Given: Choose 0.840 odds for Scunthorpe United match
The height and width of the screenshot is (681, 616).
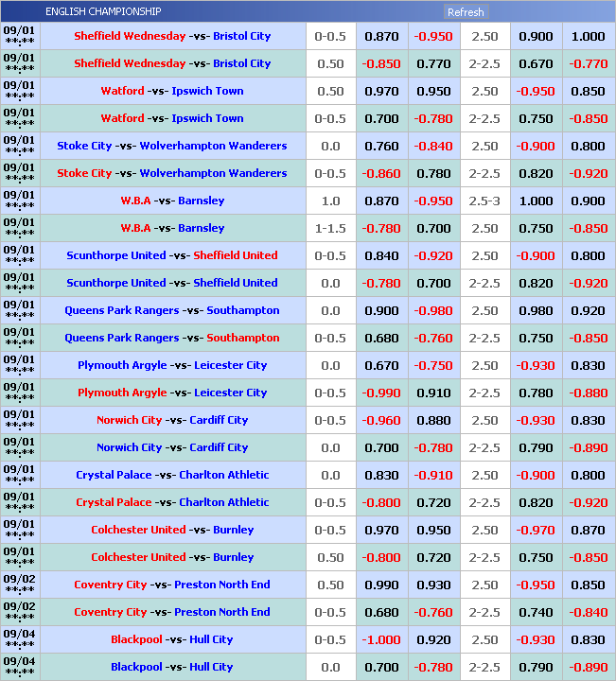Looking at the screenshot, I should pos(381,256).
